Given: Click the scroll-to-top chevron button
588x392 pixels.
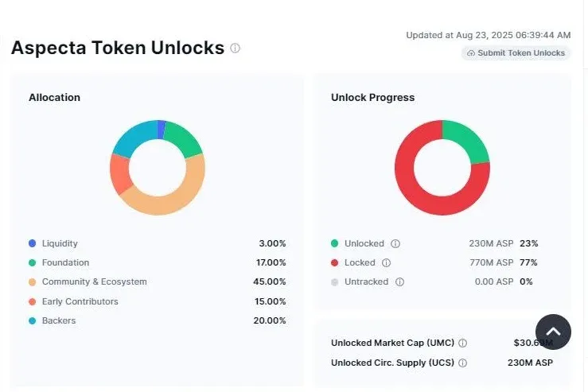Looking at the screenshot, I should click(x=553, y=332).
